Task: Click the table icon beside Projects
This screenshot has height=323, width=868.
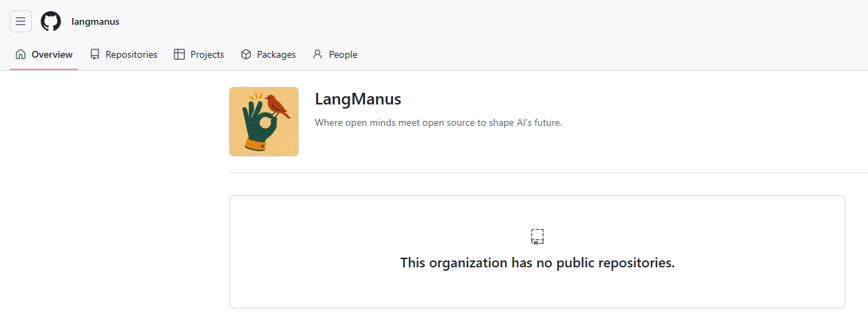Action: point(179,54)
